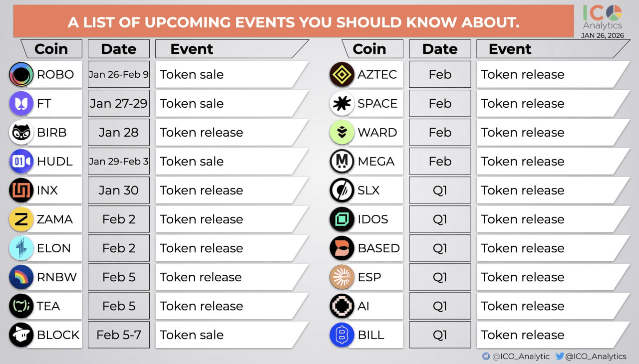Click the left Date column header
The width and height of the screenshot is (639, 364).
118,49
